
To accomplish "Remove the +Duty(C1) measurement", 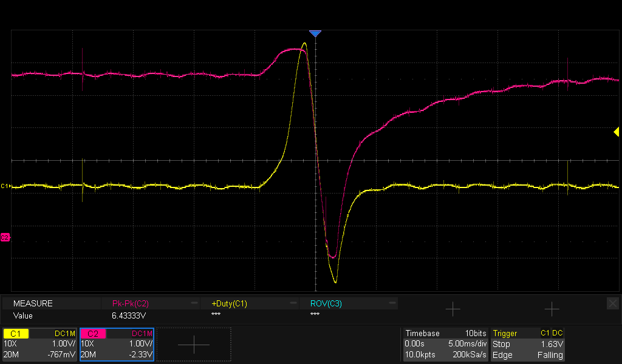I will pyautogui.click(x=293, y=303).
